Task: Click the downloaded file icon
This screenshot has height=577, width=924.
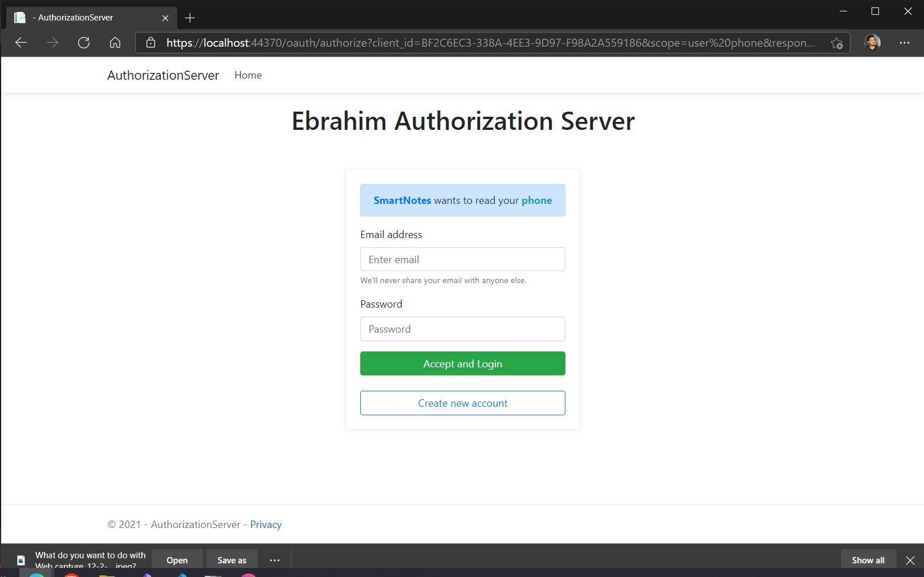Action: pyautogui.click(x=21, y=560)
